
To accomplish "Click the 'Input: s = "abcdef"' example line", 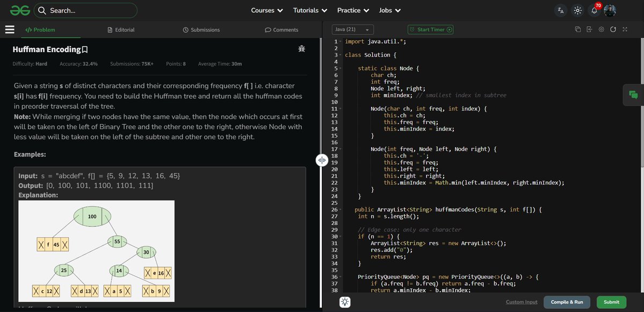I will click(99, 176).
